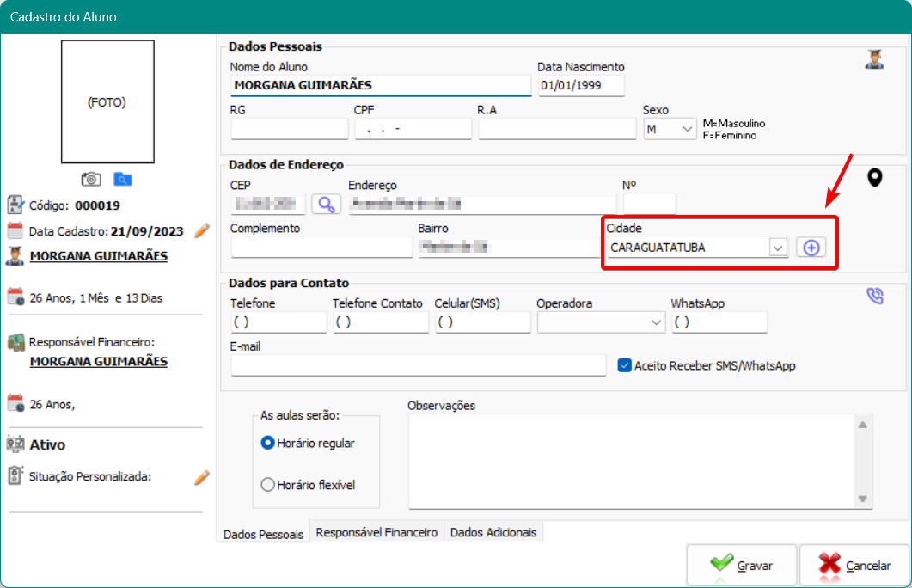Screen dimensions: 912x588
Task: Click the Telefone Contato field
Action: (381, 322)
